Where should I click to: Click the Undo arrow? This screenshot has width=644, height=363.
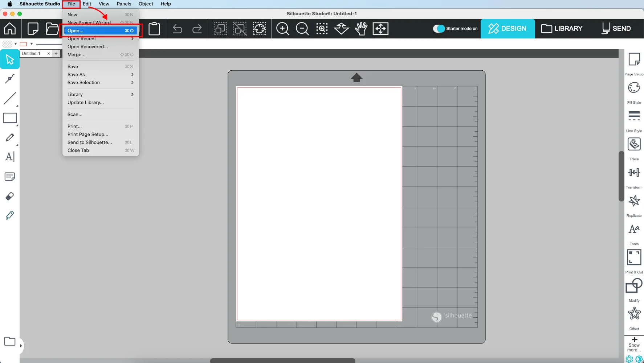[x=178, y=29]
